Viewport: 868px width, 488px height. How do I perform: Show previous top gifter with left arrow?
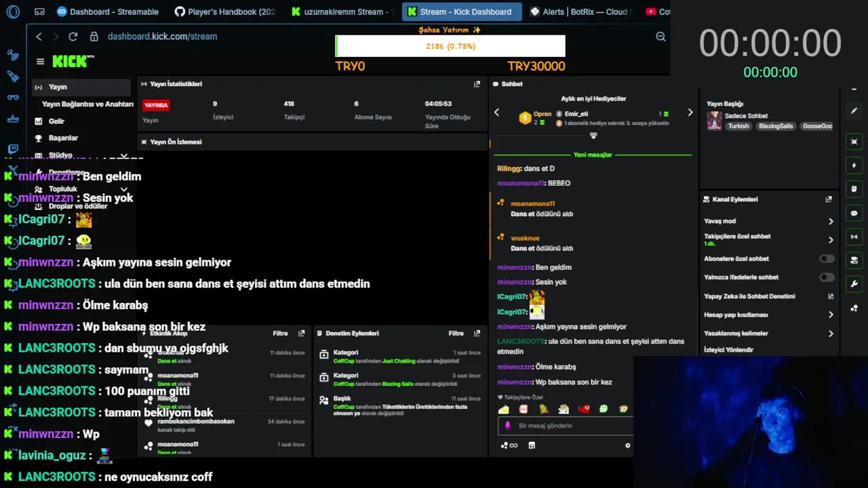(496, 113)
